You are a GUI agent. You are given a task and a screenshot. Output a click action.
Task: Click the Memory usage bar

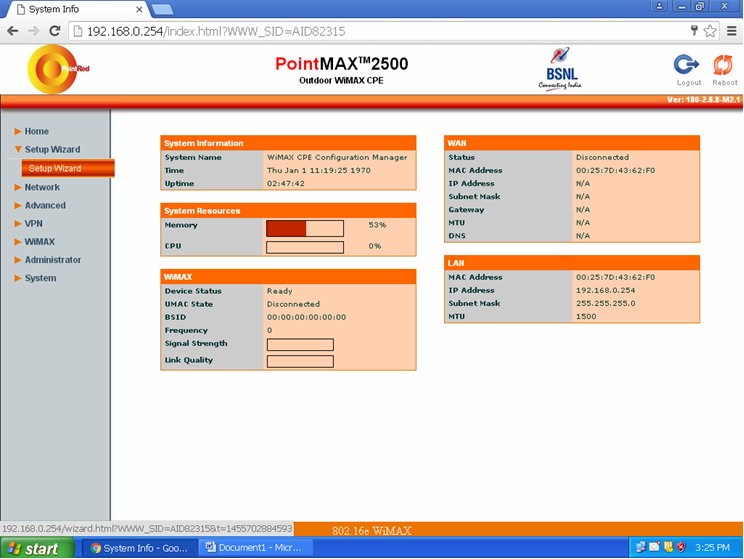tap(305, 228)
